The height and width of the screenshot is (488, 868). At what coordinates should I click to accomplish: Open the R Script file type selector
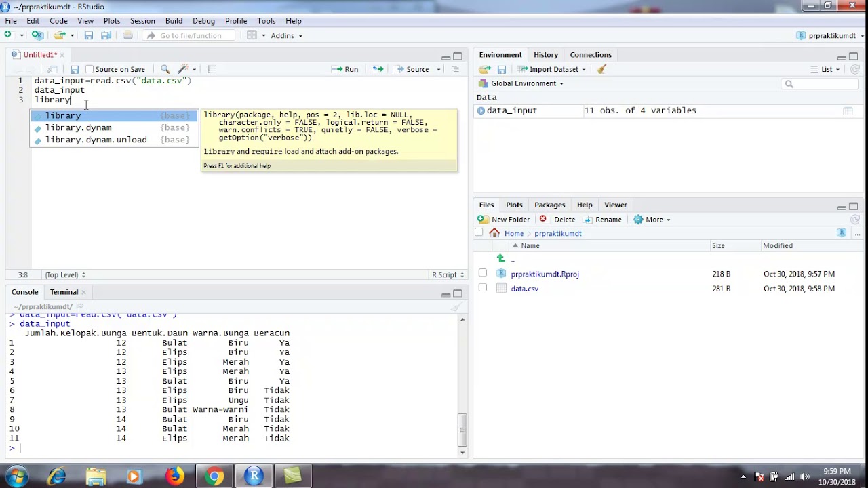pos(448,274)
